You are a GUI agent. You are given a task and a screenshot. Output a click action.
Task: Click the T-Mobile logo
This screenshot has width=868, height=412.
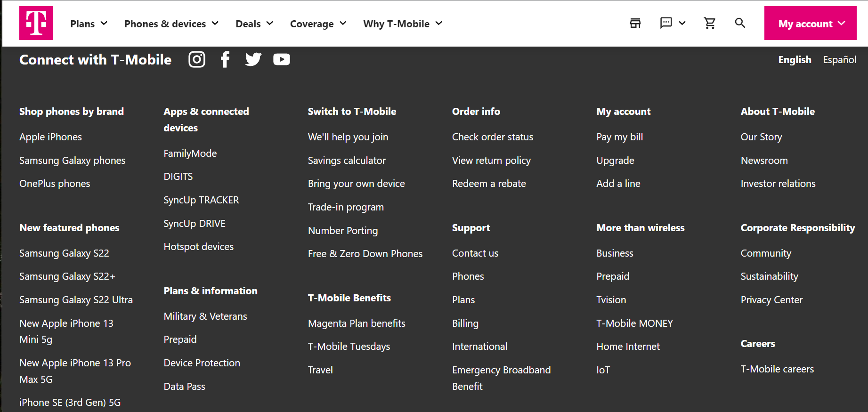(x=36, y=23)
